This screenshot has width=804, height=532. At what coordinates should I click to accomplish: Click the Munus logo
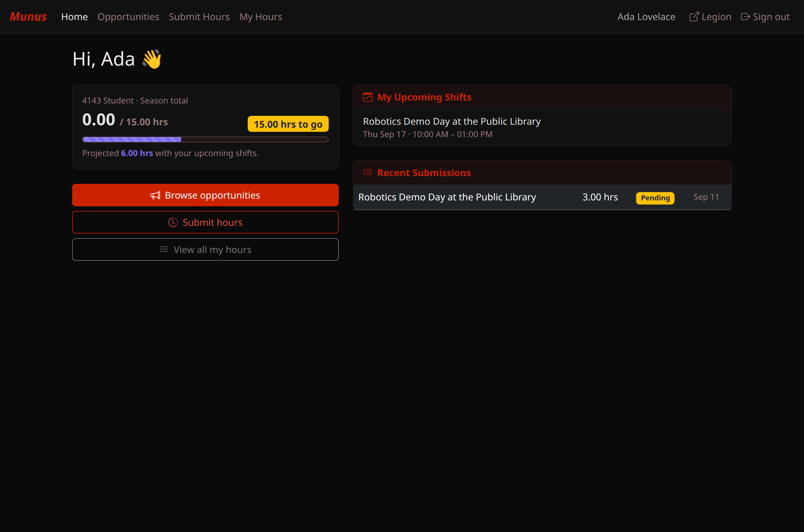(28, 17)
